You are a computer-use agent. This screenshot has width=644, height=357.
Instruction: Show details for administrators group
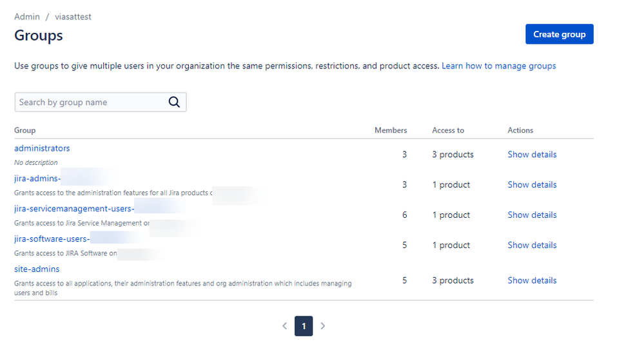tap(532, 155)
